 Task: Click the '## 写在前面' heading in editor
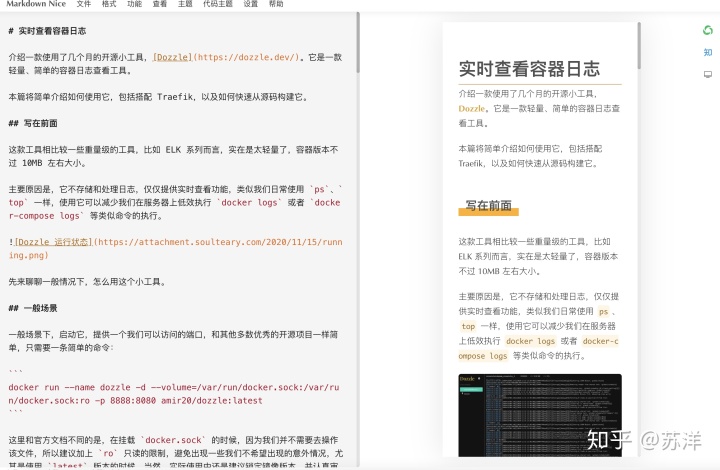click(x=33, y=123)
